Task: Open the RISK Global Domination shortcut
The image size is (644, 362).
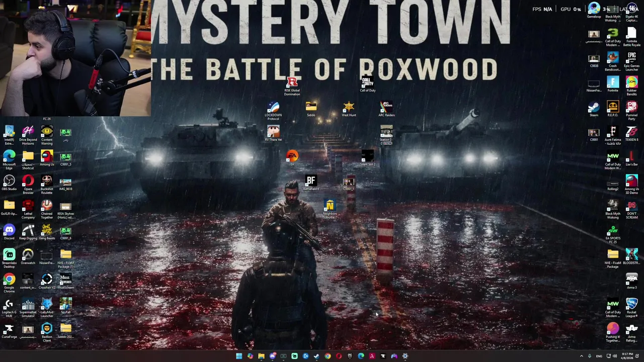Action: click(292, 86)
